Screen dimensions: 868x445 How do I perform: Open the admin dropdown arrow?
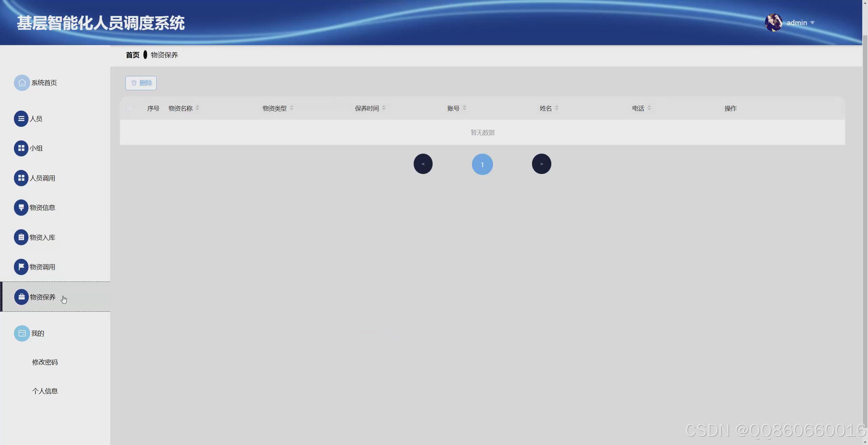click(x=812, y=23)
